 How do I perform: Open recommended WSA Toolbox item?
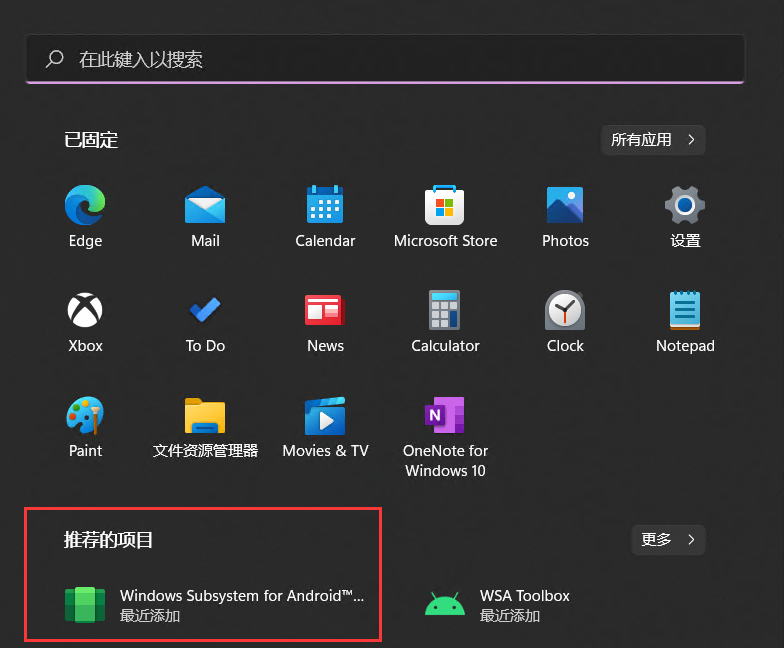point(500,605)
